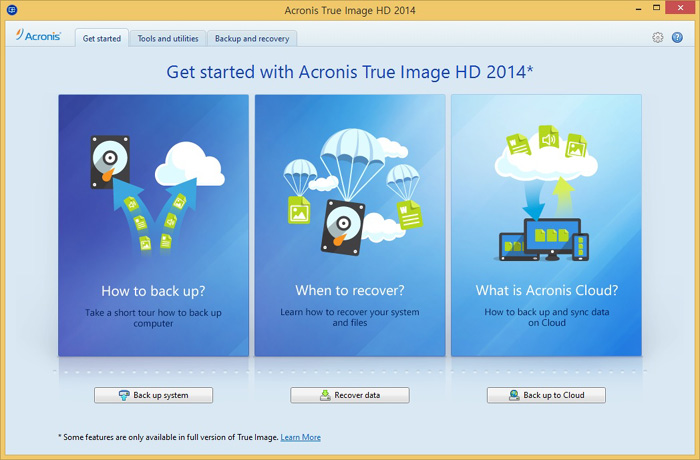Click the blue help question mark icon

tap(678, 38)
